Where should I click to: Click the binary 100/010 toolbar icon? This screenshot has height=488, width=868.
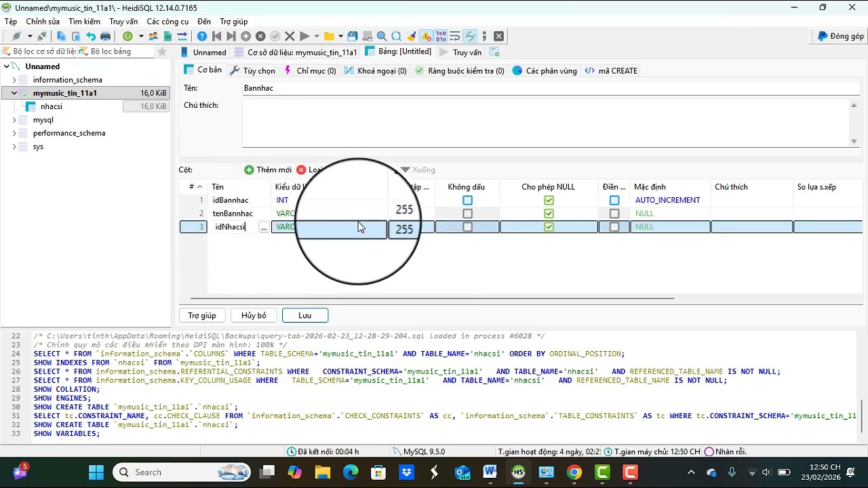tap(441, 36)
